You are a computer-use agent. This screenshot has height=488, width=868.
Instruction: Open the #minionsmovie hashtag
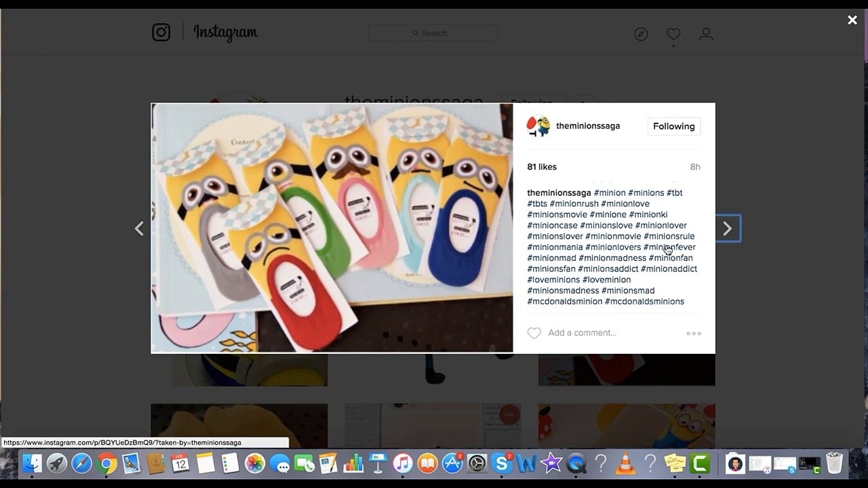[557, 214]
